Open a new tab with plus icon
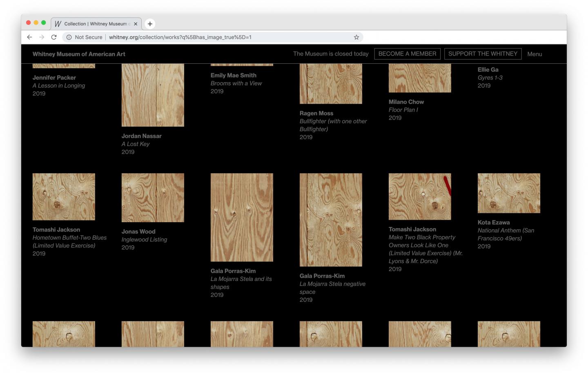 pos(150,24)
